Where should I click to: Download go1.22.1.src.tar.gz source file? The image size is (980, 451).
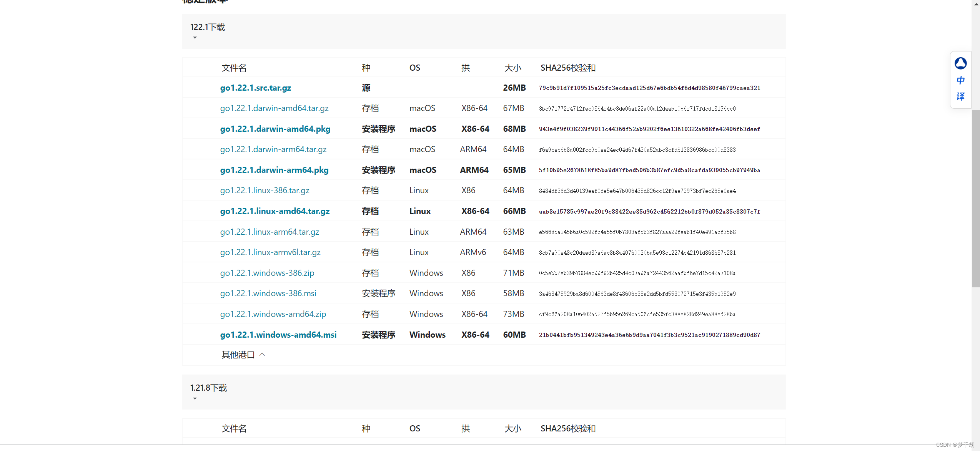coord(255,88)
